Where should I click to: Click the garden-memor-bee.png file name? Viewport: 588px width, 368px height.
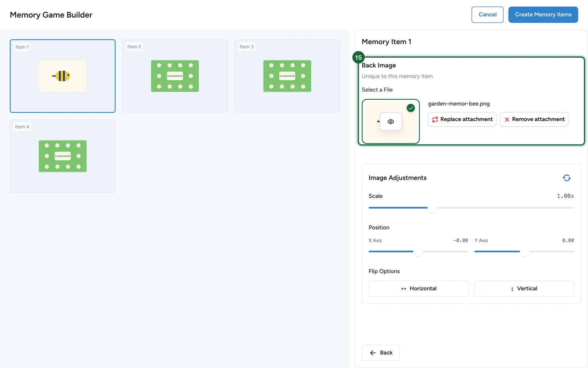pyautogui.click(x=459, y=104)
